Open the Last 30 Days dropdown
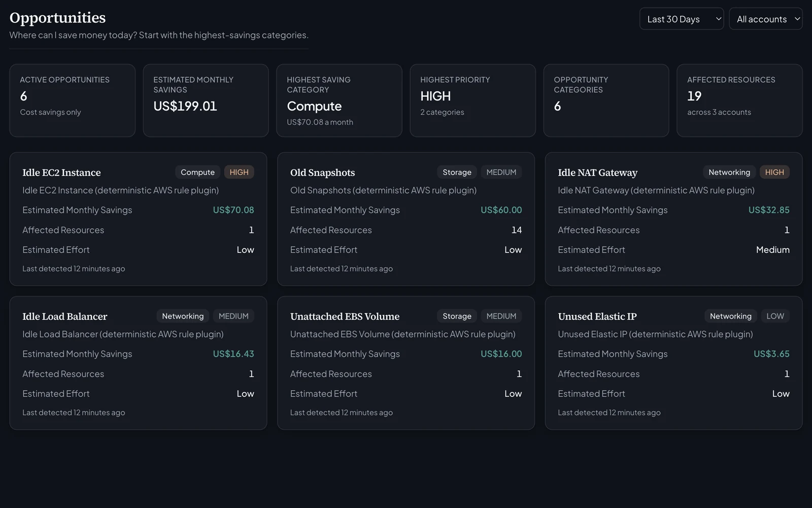 pos(682,19)
